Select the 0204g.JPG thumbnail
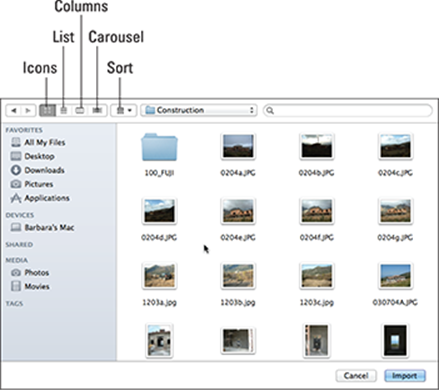The width and height of the screenshot is (439, 390). tap(395, 211)
